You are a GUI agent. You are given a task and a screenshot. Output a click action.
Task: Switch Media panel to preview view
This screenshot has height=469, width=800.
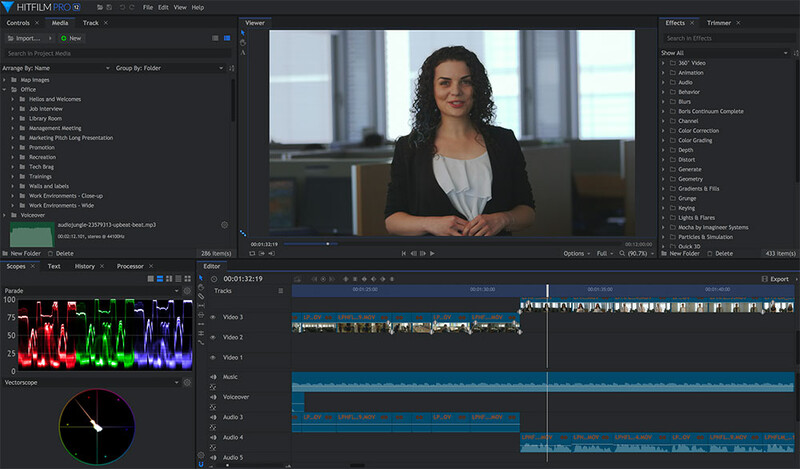227,38
